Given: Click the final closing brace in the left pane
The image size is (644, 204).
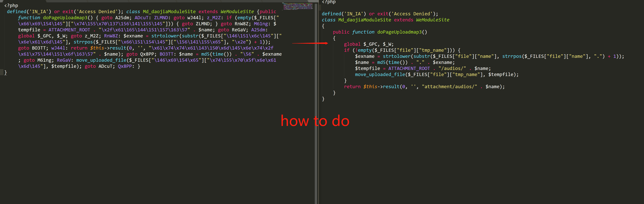Looking at the screenshot, I should (x=6, y=72).
